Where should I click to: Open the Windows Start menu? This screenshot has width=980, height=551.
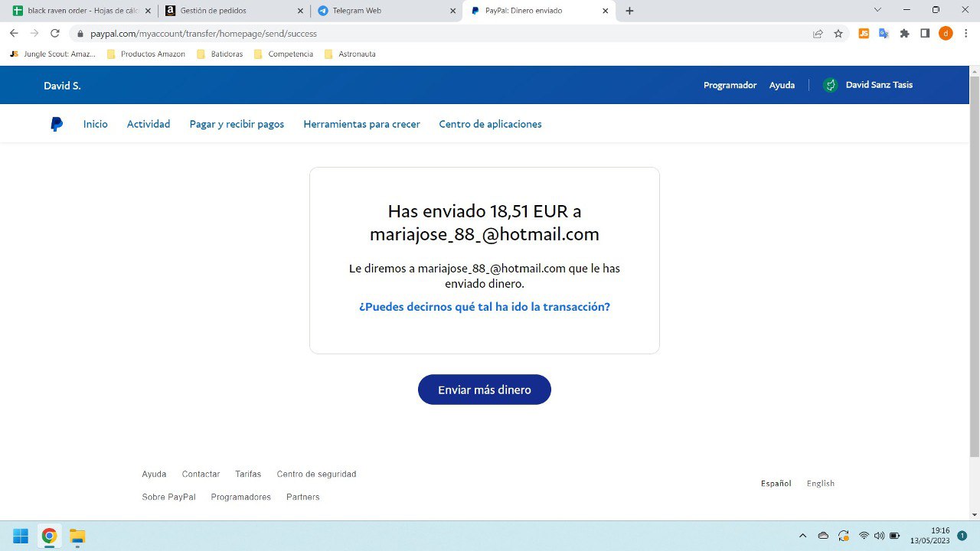pyautogui.click(x=21, y=536)
